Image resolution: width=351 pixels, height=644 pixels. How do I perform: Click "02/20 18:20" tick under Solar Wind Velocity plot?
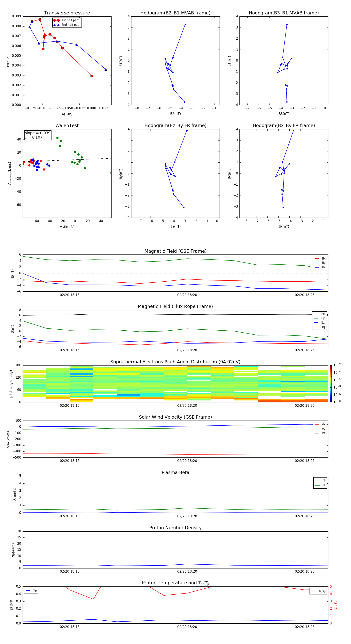click(x=187, y=461)
